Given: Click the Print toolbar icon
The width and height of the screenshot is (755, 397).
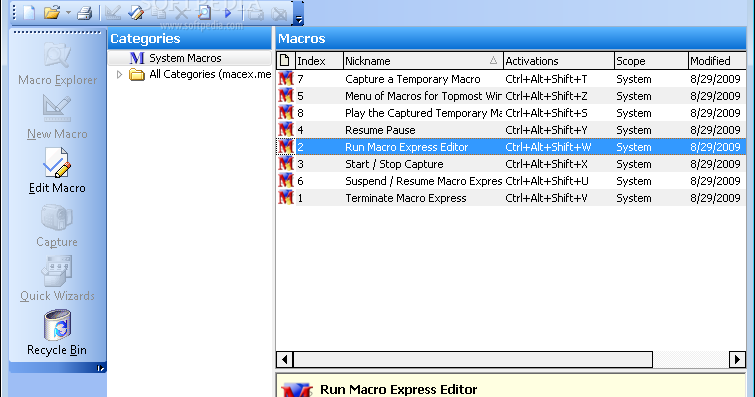Looking at the screenshot, I should click(x=85, y=13).
